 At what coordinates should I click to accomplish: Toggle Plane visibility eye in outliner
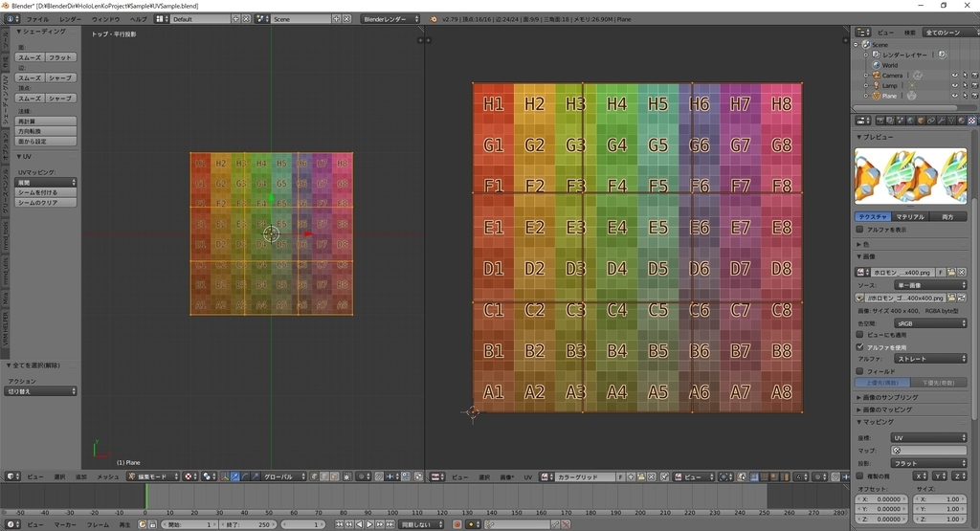pos(954,96)
